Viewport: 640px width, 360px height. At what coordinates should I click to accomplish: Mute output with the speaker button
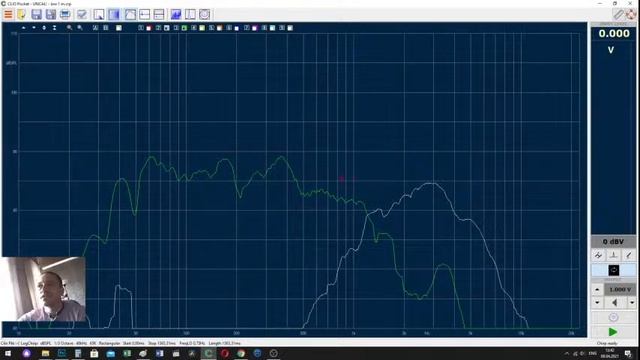615,303
